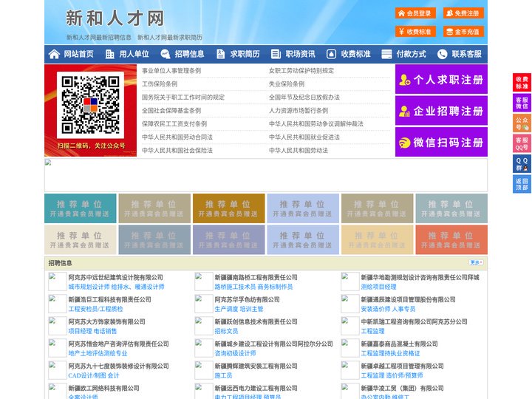This screenshot has width=532, height=399.
Task: Open job listing 测绘项目经理
Action: (x=378, y=287)
